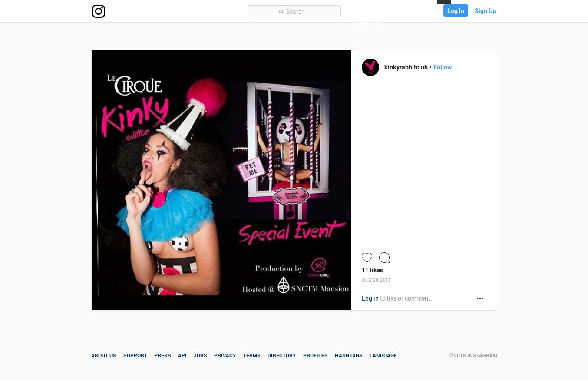The width and height of the screenshot is (588, 380).
Task: Click the Log in to comment link
Action: point(370,298)
